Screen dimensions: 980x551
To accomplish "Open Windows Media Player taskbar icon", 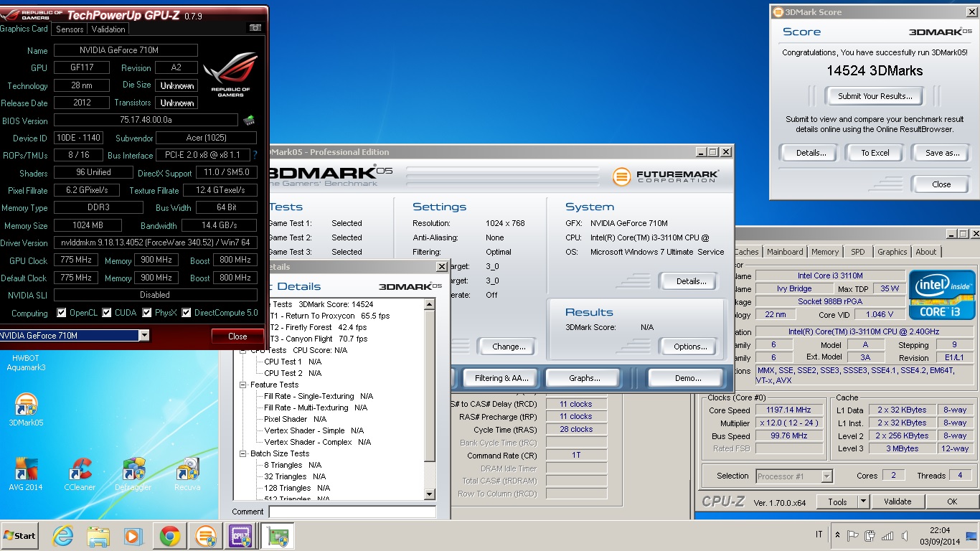I will pyautogui.click(x=133, y=536).
